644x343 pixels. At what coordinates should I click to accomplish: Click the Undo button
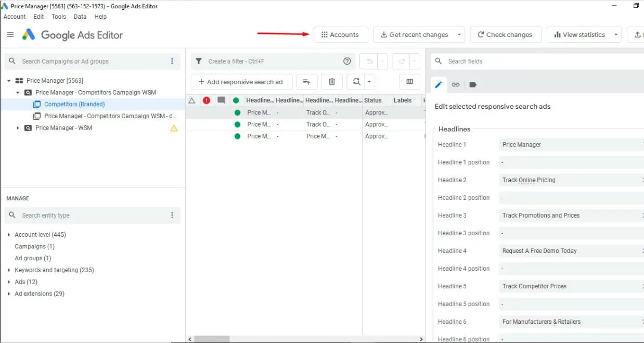369,61
